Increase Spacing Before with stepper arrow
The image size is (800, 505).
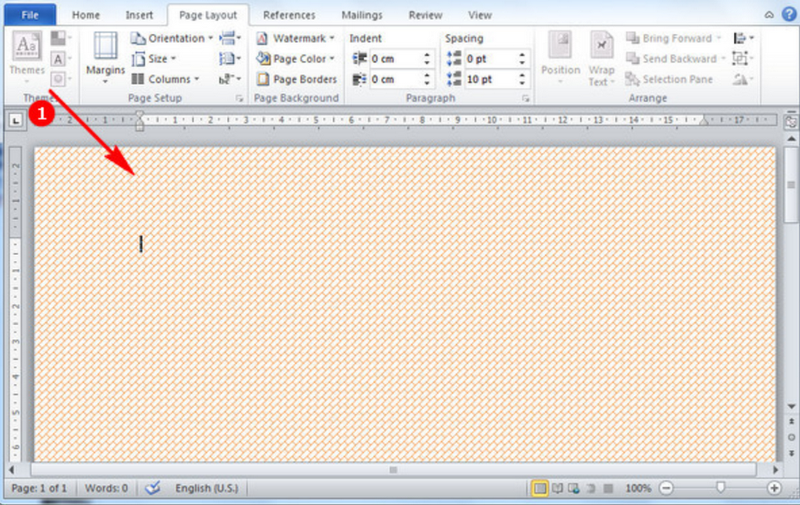[x=522, y=55]
